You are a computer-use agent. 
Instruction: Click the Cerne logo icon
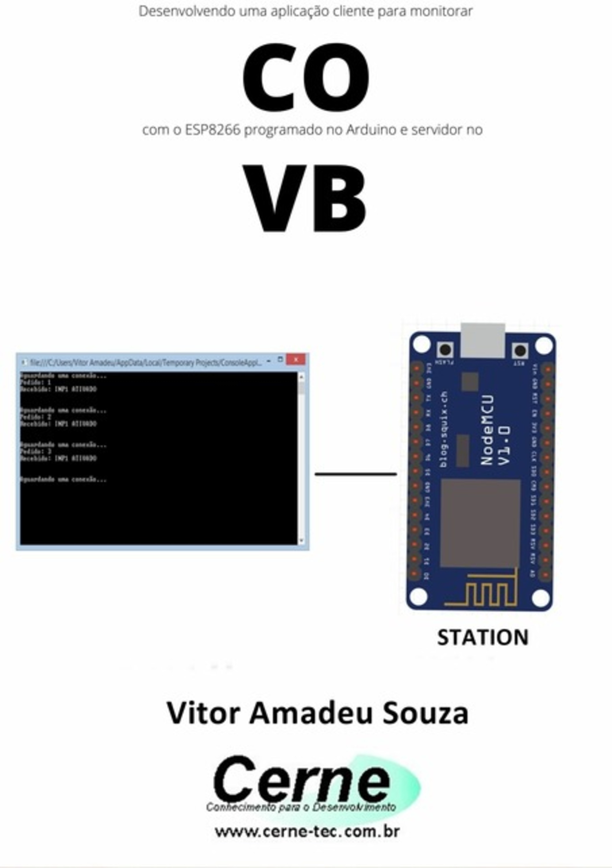(x=305, y=795)
